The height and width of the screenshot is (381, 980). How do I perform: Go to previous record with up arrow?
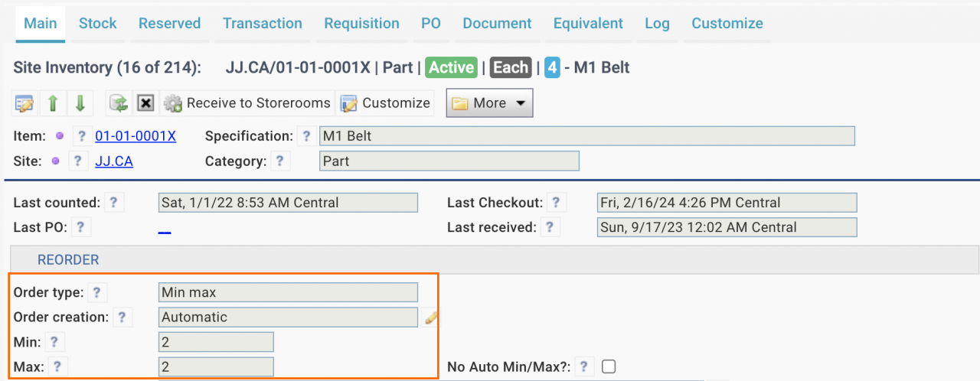(53, 103)
